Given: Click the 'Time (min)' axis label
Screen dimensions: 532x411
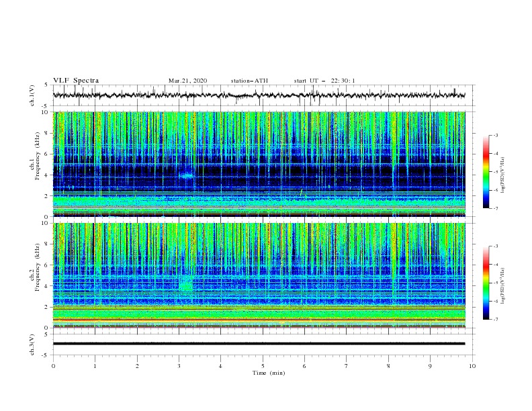Looking at the screenshot, I should tap(269, 373).
